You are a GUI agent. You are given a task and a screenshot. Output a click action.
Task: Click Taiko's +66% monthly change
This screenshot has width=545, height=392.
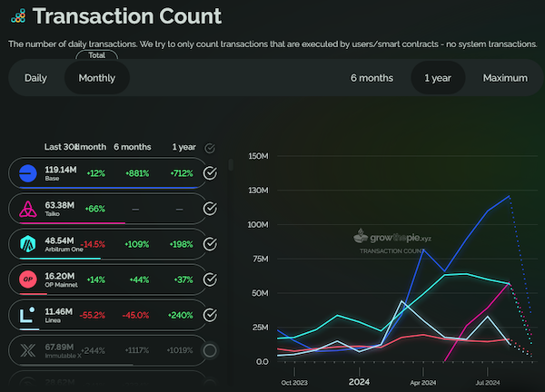tap(94, 209)
